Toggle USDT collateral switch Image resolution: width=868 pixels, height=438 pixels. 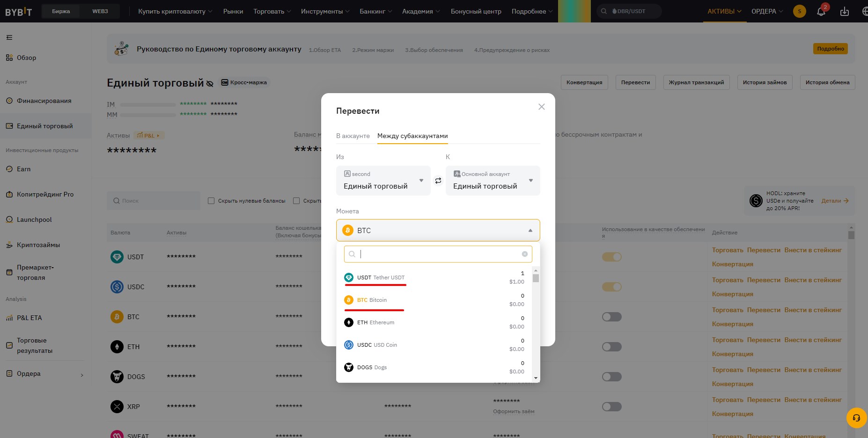pos(612,257)
